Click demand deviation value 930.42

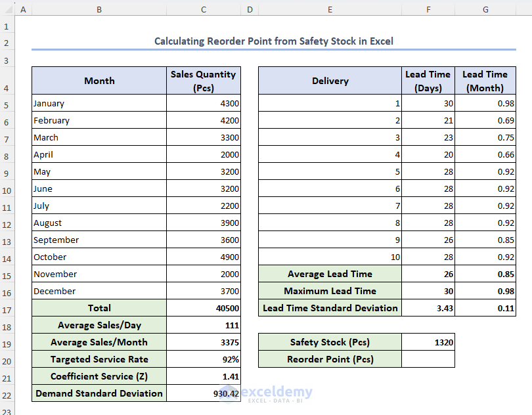click(x=204, y=393)
